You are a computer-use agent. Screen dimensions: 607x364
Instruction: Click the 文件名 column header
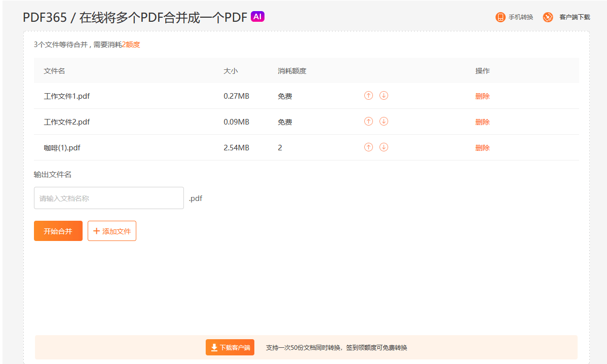[x=54, y=71]
